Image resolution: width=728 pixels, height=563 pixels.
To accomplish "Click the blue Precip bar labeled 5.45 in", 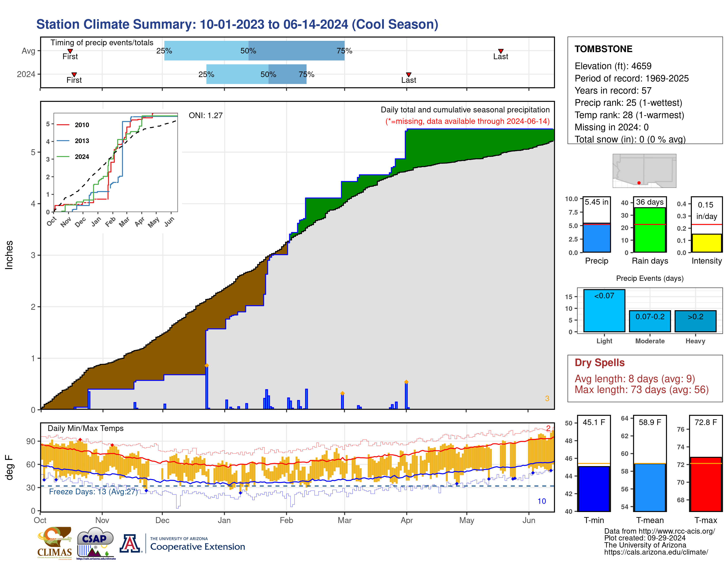I will point(597,238).
